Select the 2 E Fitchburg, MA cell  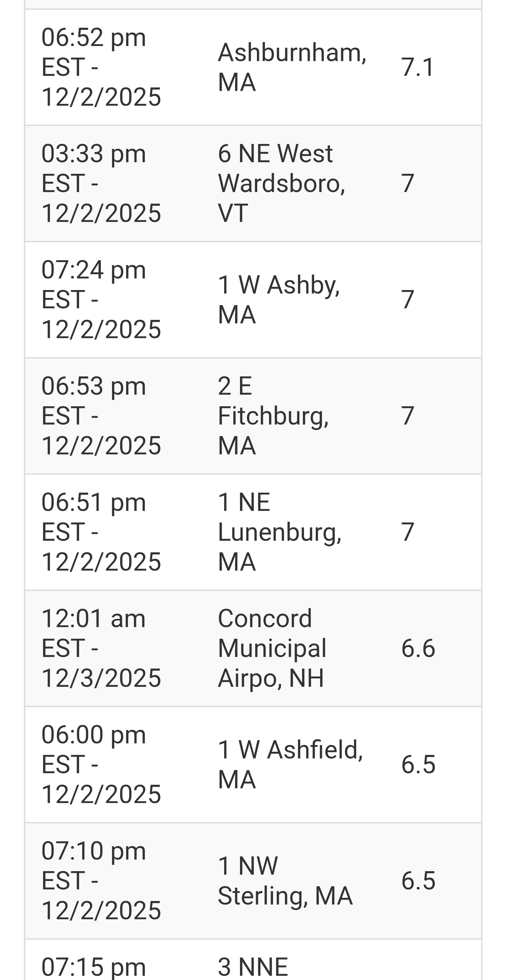tap(273, 415)
